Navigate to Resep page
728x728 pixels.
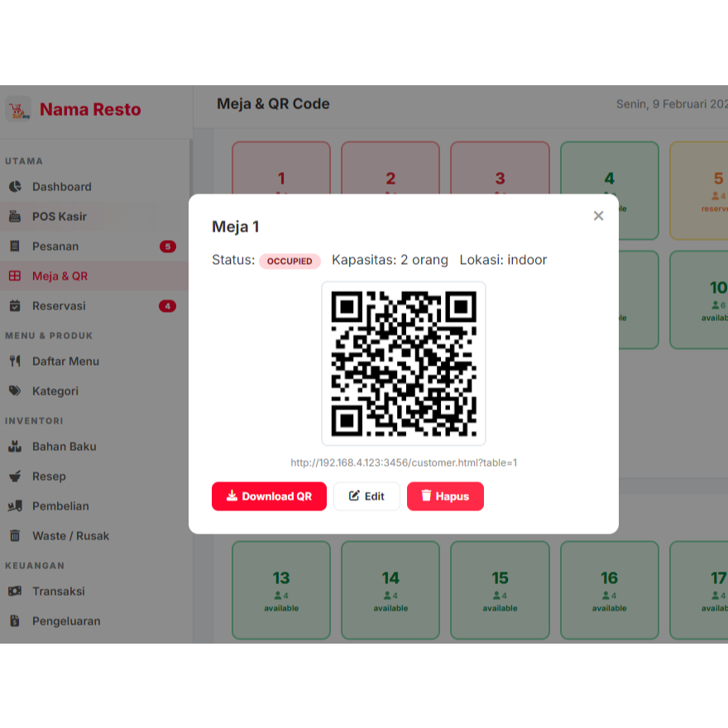[x=94, y=476]
